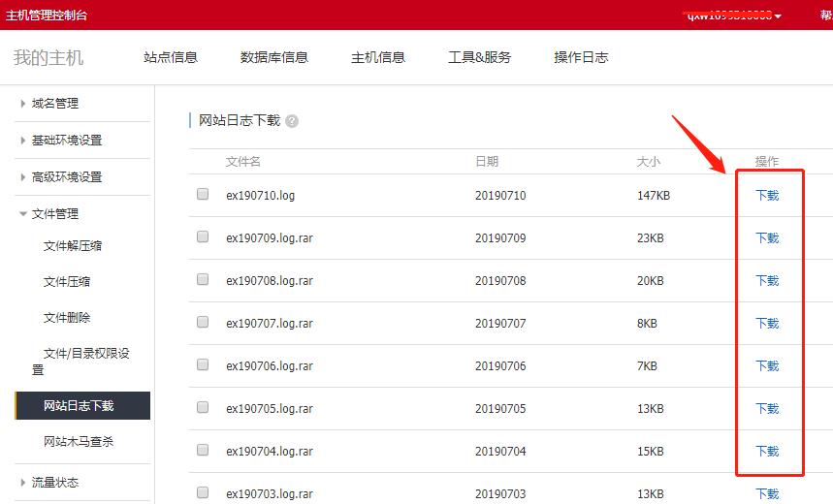Expand 基础环境设置 in sidebar
The image size is (833, 504).
pos(66,141)
